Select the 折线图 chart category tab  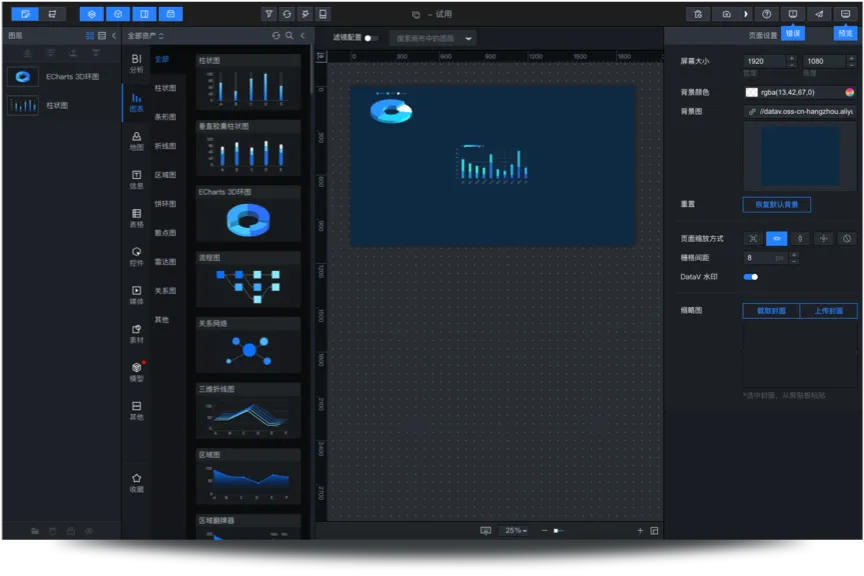(x=165, y=146)
